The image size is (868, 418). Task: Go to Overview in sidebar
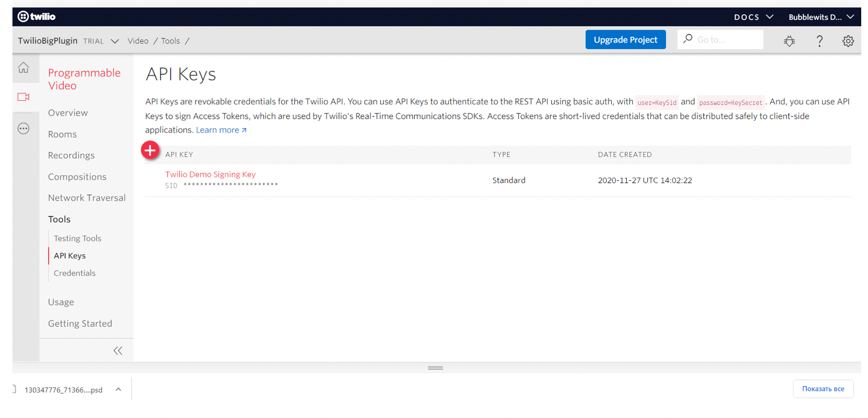click(x=68, y=113)
